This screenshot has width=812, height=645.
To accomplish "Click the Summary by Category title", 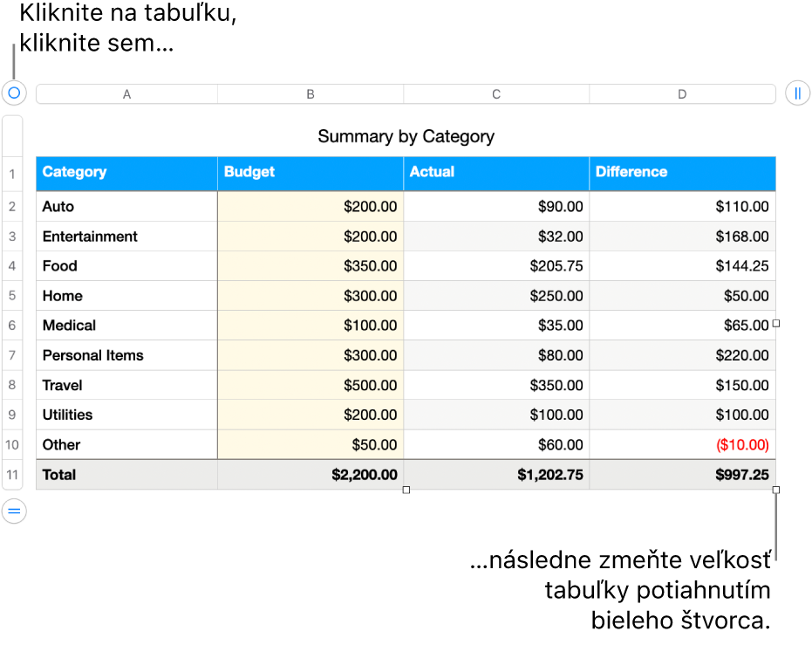I will (x=406, y=136).
